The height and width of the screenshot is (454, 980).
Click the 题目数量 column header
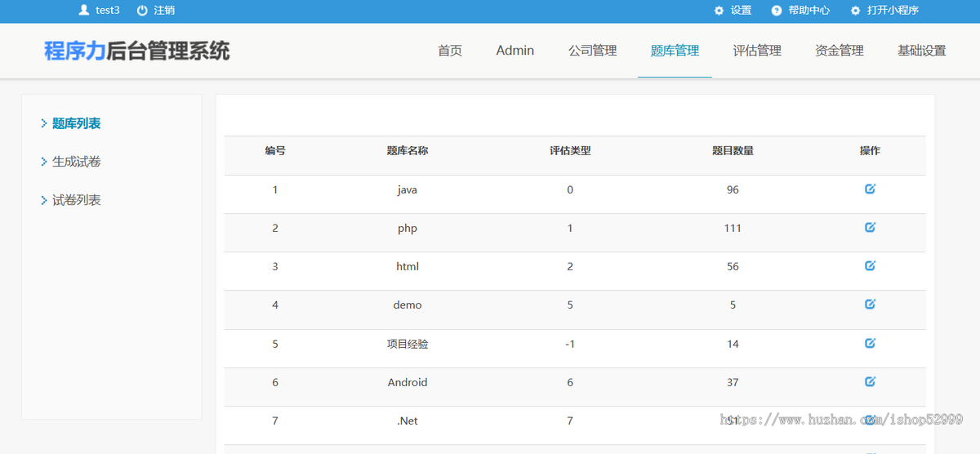point(733,151)
